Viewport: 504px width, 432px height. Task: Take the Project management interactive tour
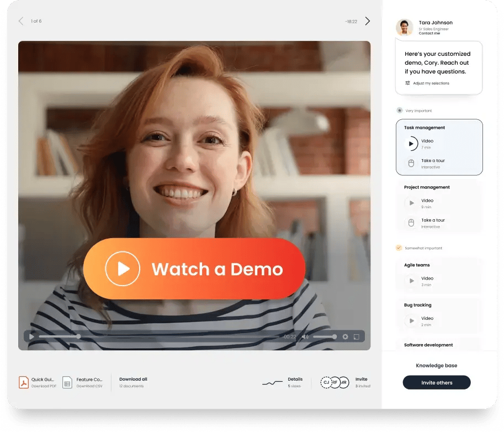click(432, 223)
